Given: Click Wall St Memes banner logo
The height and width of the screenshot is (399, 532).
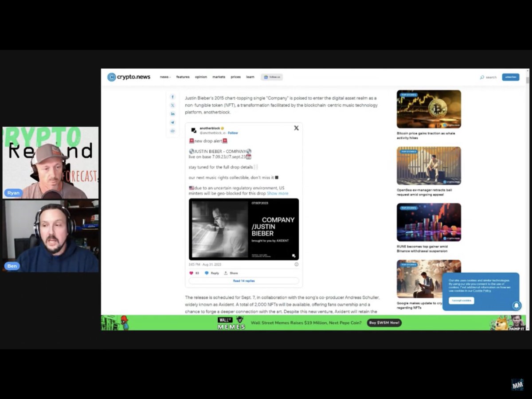Looking at the screenshot, I should click(231, 323).
